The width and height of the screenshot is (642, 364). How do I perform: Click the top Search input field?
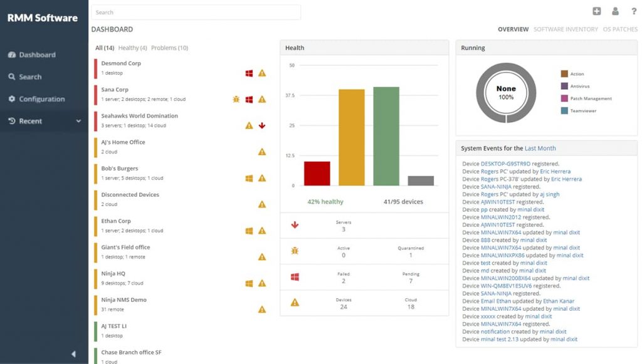point(196,13)
